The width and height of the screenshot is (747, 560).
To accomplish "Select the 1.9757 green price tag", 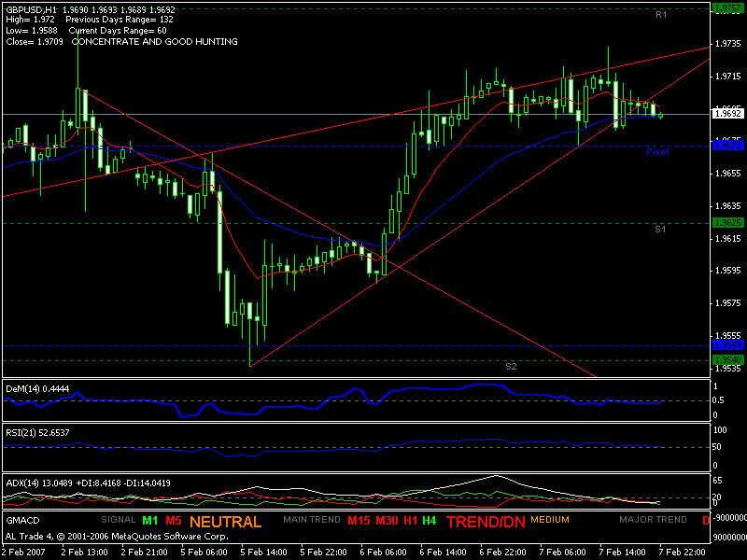I will (728, 7).
